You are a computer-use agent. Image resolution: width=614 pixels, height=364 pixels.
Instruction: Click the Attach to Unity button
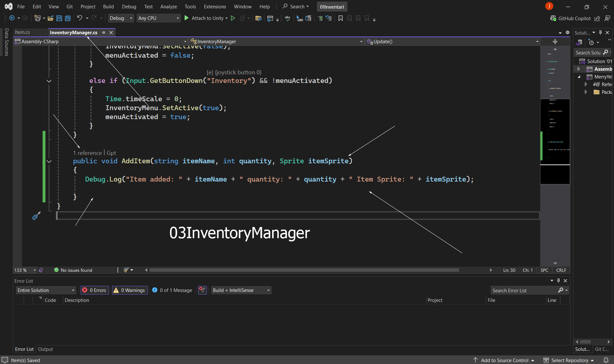[206, 18]
